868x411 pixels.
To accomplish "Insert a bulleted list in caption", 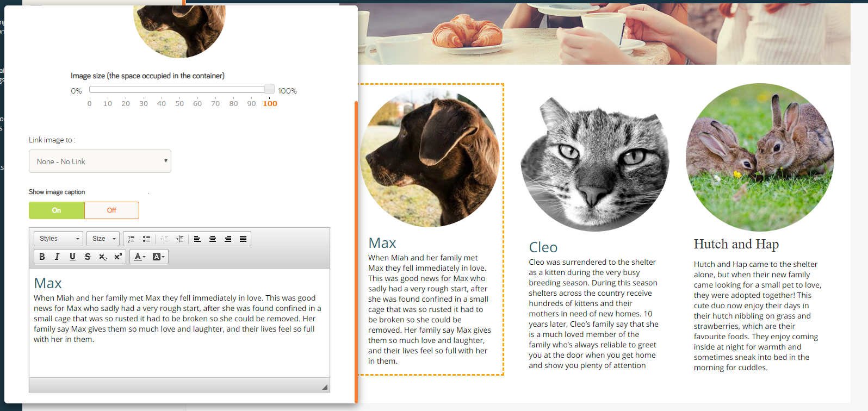I will coord(146,239).
